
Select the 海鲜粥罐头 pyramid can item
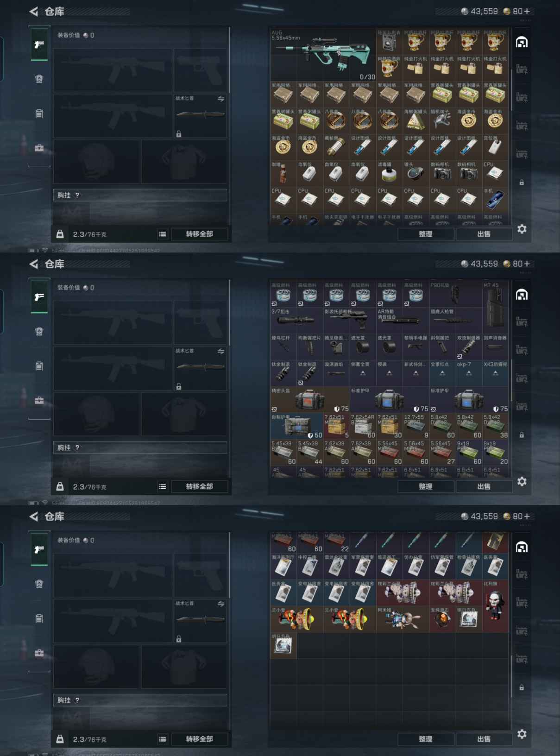[415, 121]
